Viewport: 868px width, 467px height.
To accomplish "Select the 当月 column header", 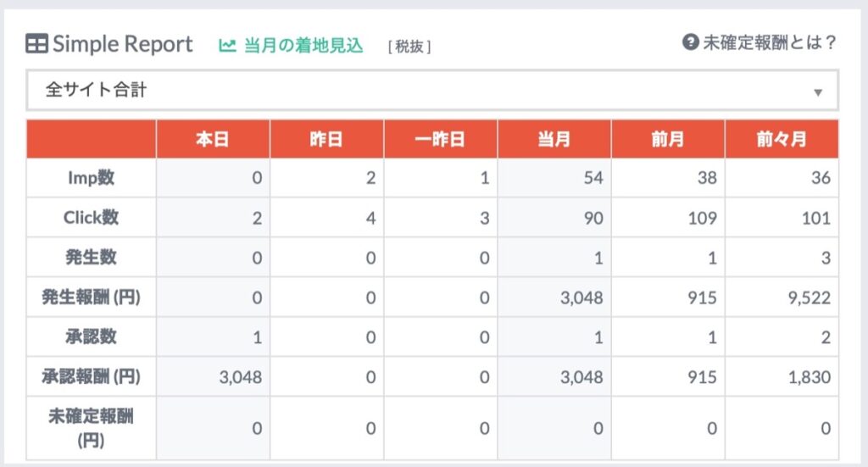I will click(554, 139).
